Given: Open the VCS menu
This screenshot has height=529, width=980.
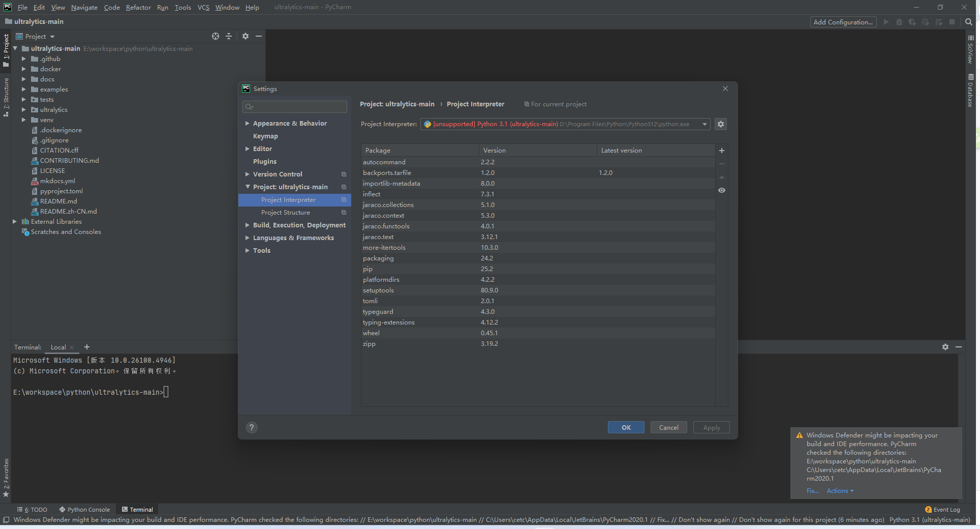Looking at the screenshot, I should pyautogui.click(x=203, y=7).
